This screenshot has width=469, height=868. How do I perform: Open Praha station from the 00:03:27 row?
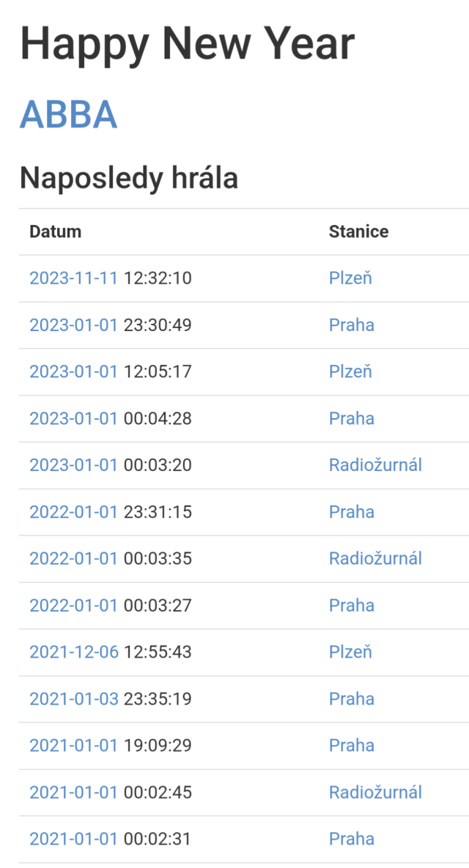(352, 605)
